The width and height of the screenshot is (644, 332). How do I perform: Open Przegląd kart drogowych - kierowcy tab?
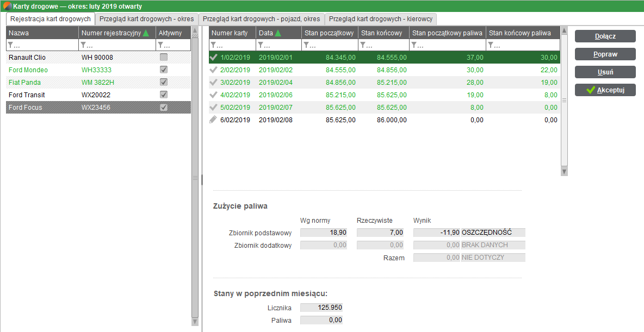coord(380,18)
